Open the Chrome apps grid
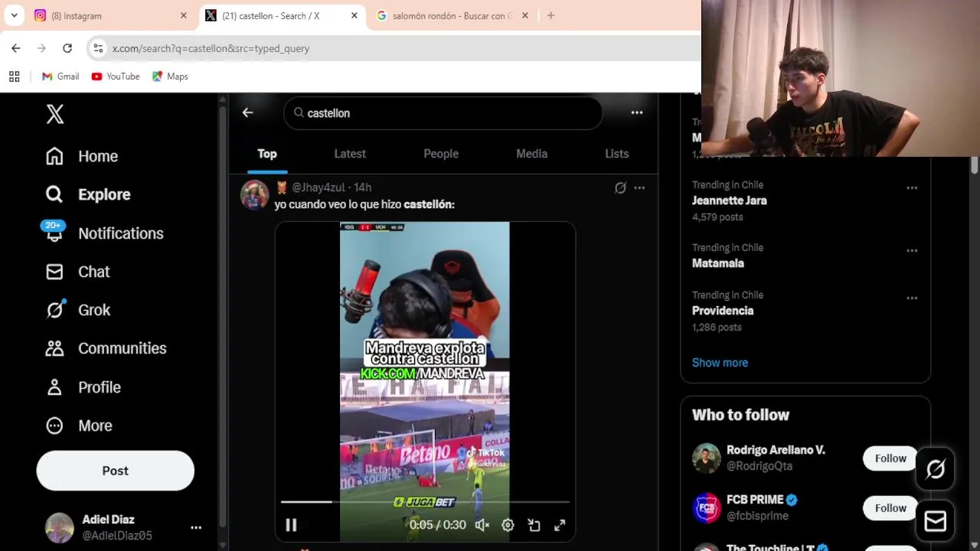The width and height of the screenshot is (980, 551). [14, 77]
